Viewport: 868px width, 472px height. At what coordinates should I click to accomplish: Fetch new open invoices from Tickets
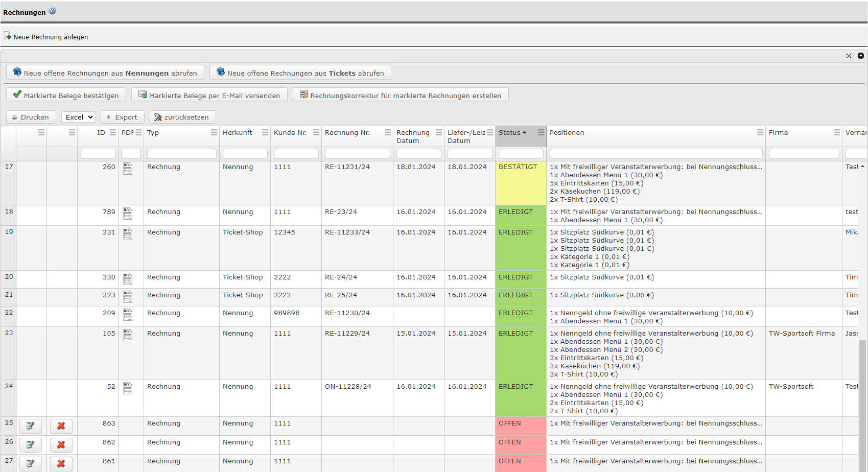click(x=300, y=73)
